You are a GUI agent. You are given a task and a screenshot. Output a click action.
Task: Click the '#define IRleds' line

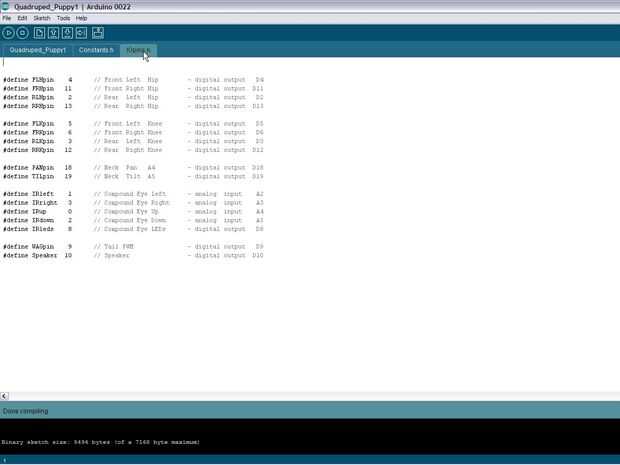(133, 229)
